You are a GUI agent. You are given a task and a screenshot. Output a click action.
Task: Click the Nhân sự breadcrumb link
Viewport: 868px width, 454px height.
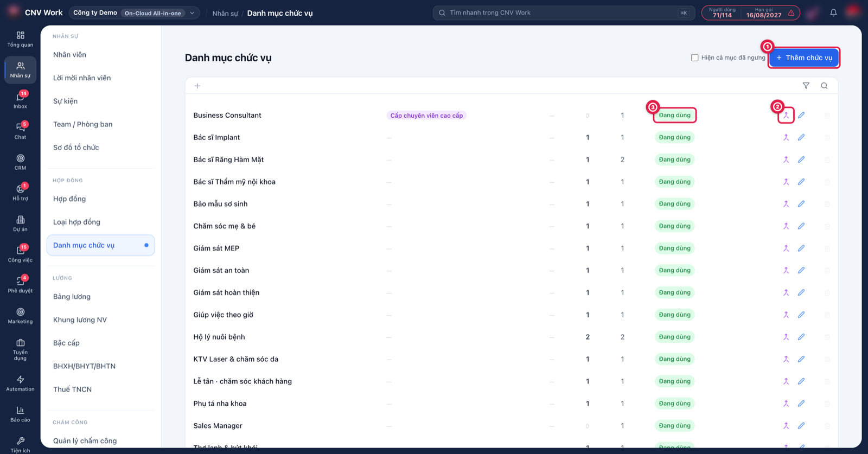225,13
